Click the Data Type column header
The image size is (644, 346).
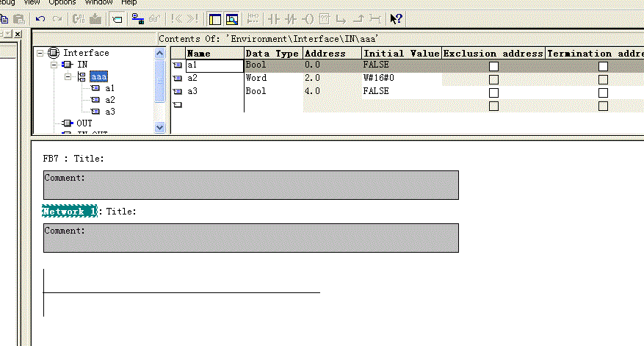[x=274, y=54]
